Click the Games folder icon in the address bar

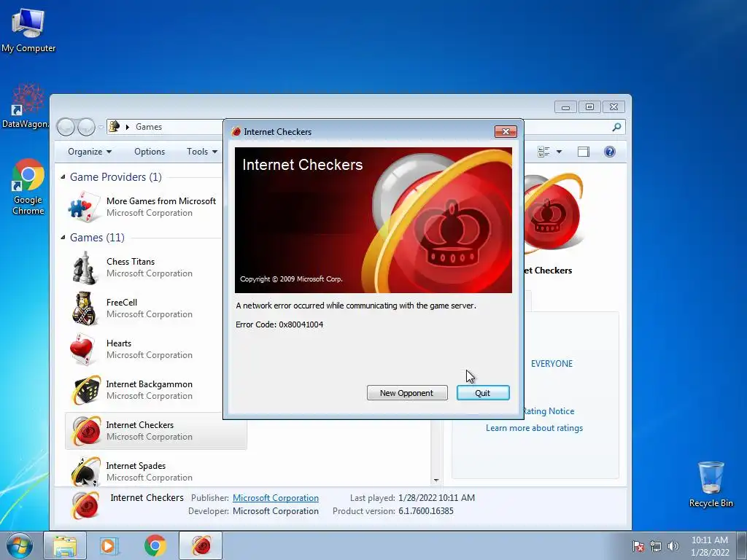pyautogui.click(x=115, y=127)
